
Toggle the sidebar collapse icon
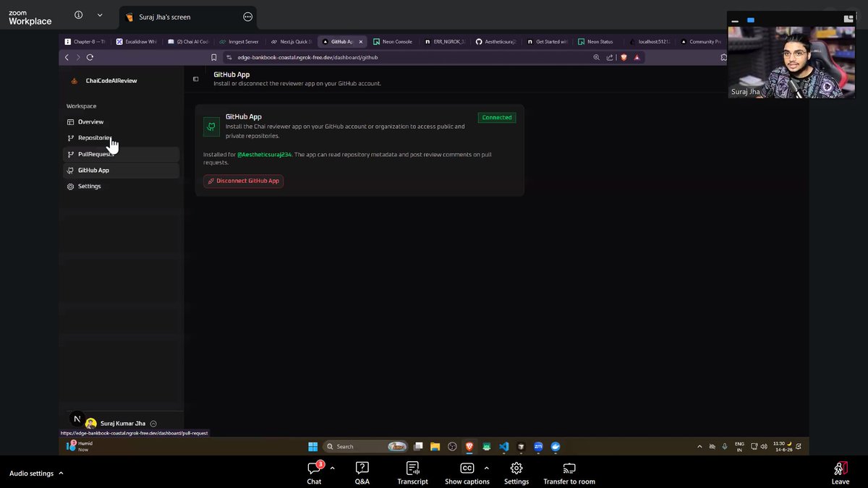(195, 79)
